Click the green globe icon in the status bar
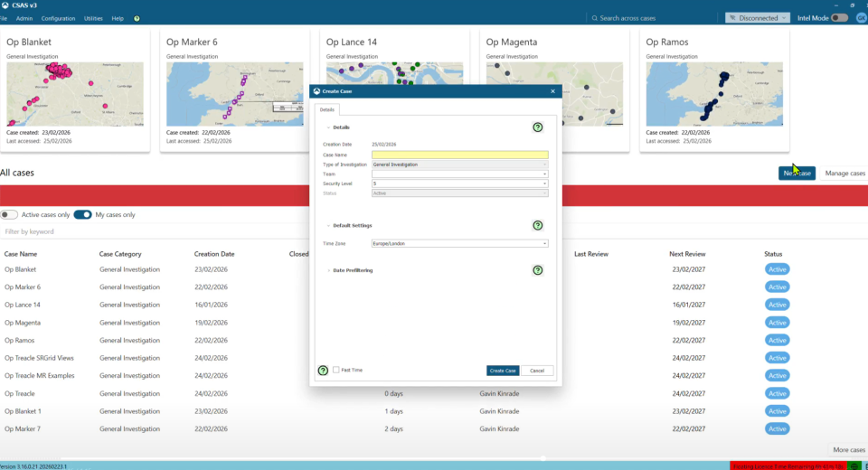 click(854, 465)
